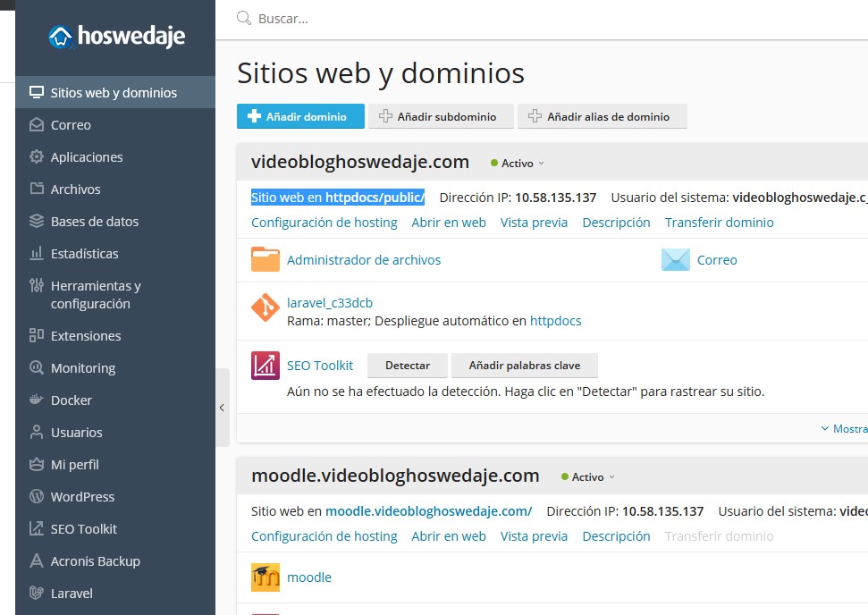Open the SEO Toolkit link in domain panel
The height and width of the screenshot is (615, 868).
[x=320, y=366]
